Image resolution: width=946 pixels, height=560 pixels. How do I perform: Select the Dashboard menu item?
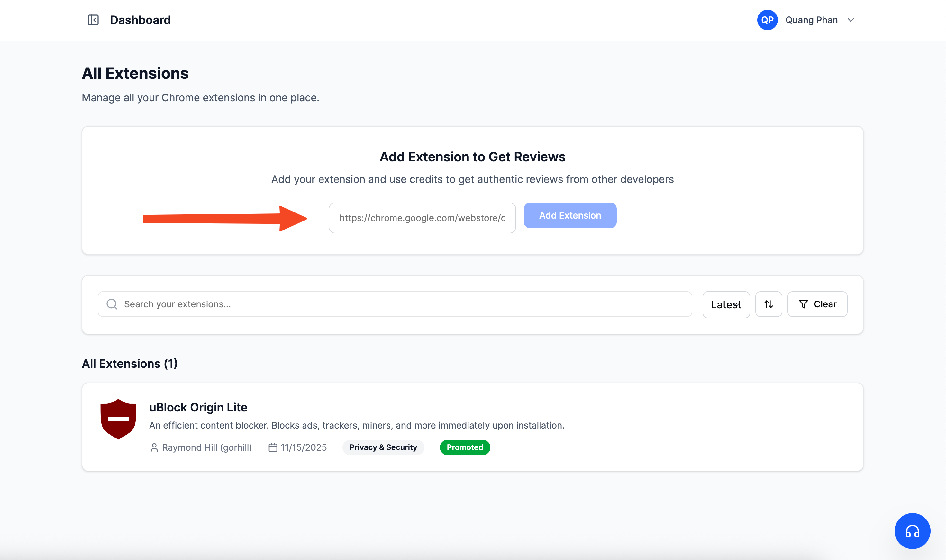click(x=140, y=20)
